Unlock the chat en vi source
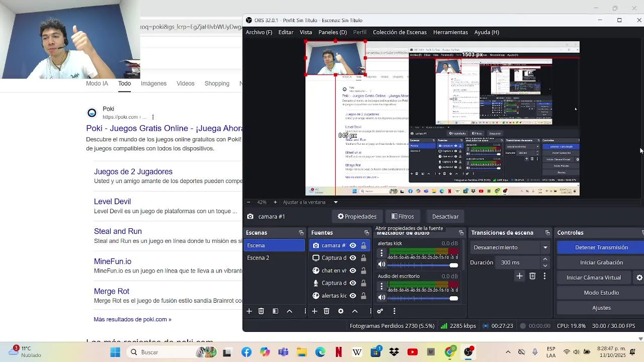This screenshot has width=644, height=362. 363,270
